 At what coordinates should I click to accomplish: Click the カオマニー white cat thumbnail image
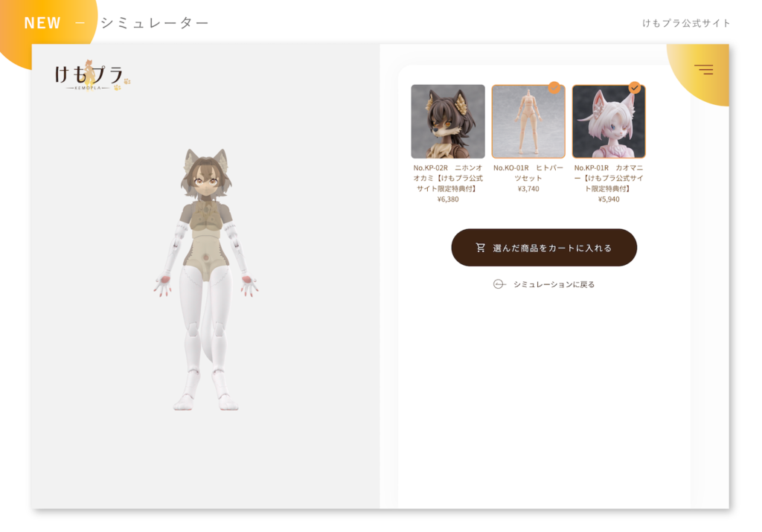tap(609, 123)
